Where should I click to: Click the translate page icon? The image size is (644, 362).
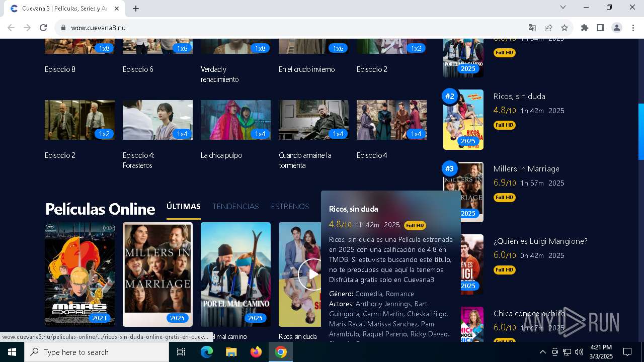point(532,28)
